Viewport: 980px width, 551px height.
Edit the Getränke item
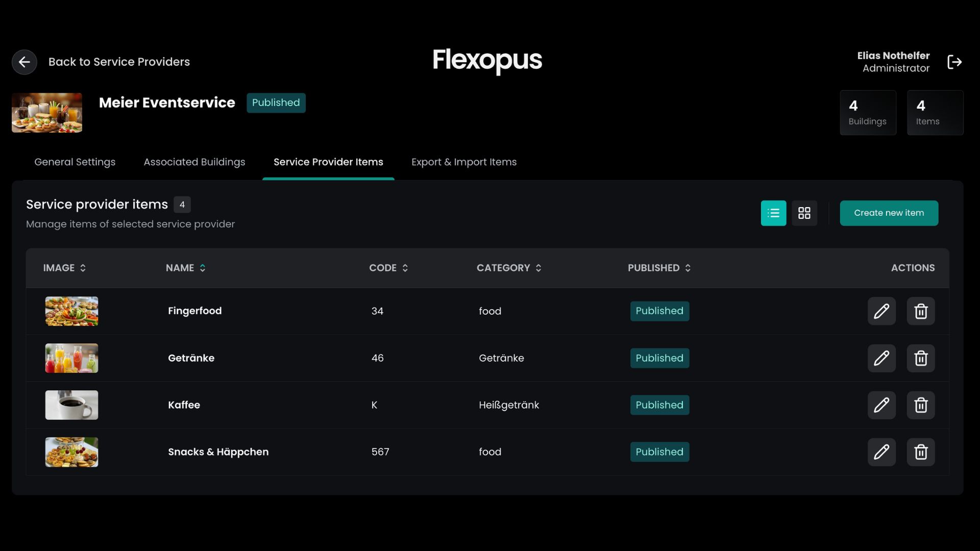[x=881, y=358]
